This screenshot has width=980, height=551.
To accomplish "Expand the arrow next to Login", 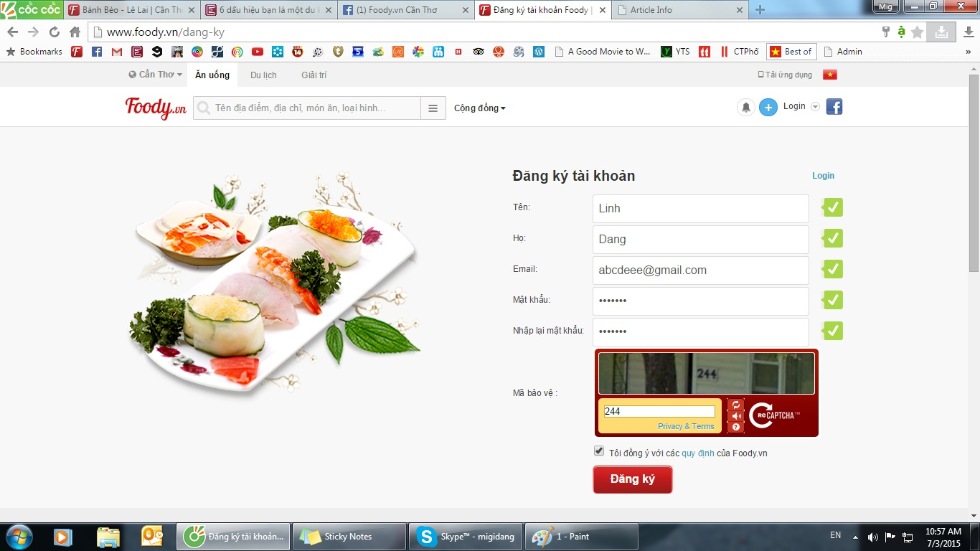I will coord(815,107).
